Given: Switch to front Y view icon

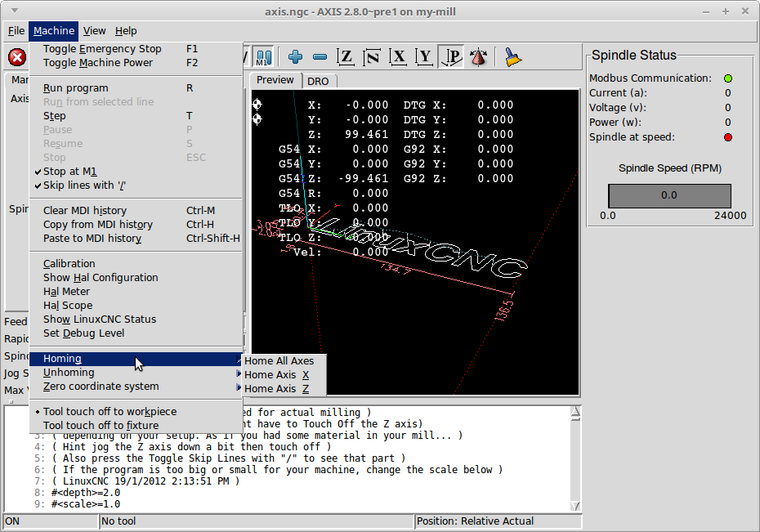Looking at the screenshot, I should (424, 57).
